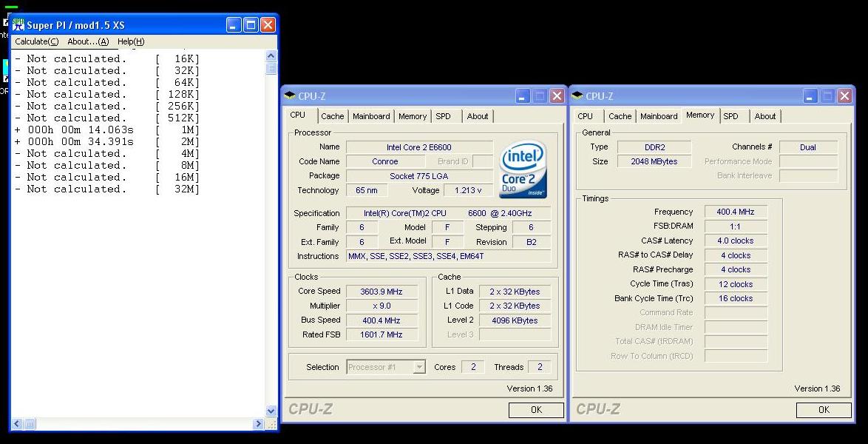Close the left CPU-Z window
This screenshot has height=444, width=868.
(x=557, y=96)
